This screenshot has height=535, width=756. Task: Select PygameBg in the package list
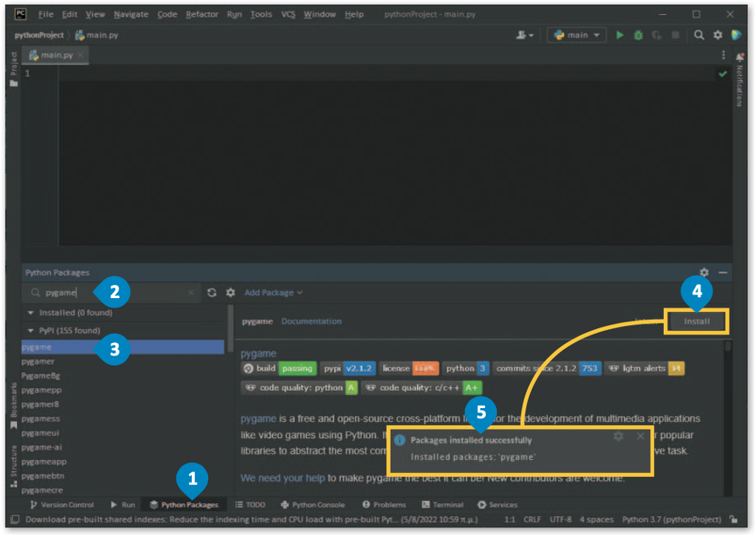(122, 376)
